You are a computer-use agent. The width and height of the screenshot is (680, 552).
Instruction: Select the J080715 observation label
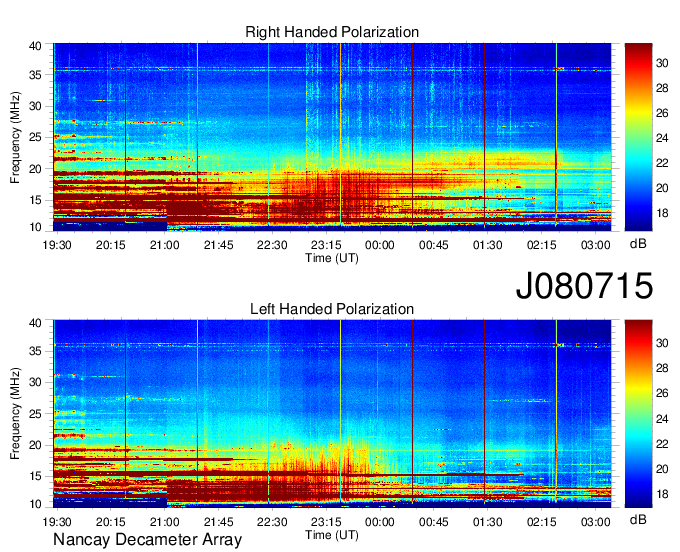584,286
